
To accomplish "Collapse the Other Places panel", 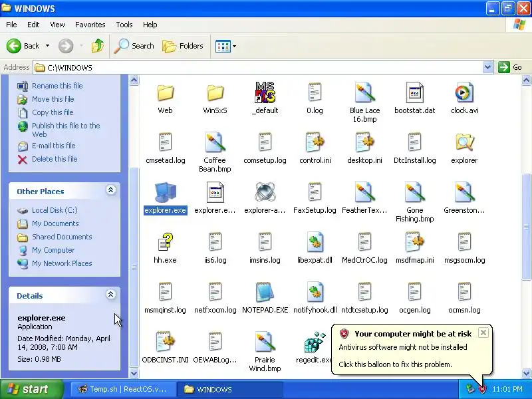I will [x=110, y=190].
